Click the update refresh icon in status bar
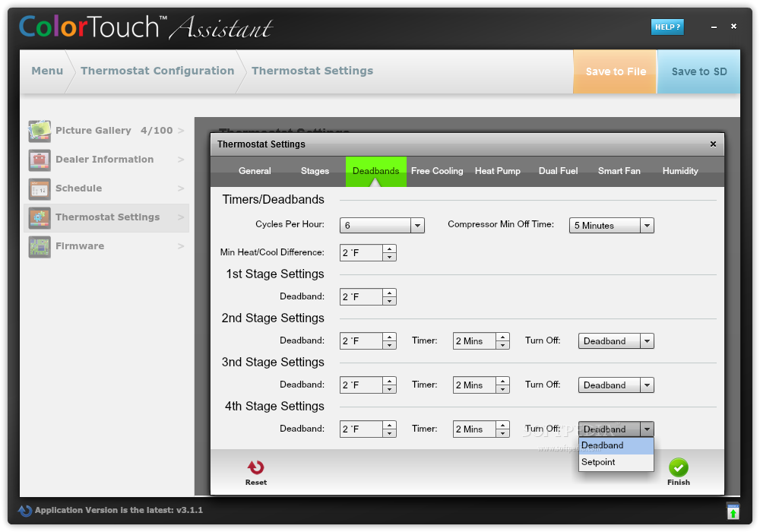Viewport: 760px width, 532px height. click(x=25, y=510)
